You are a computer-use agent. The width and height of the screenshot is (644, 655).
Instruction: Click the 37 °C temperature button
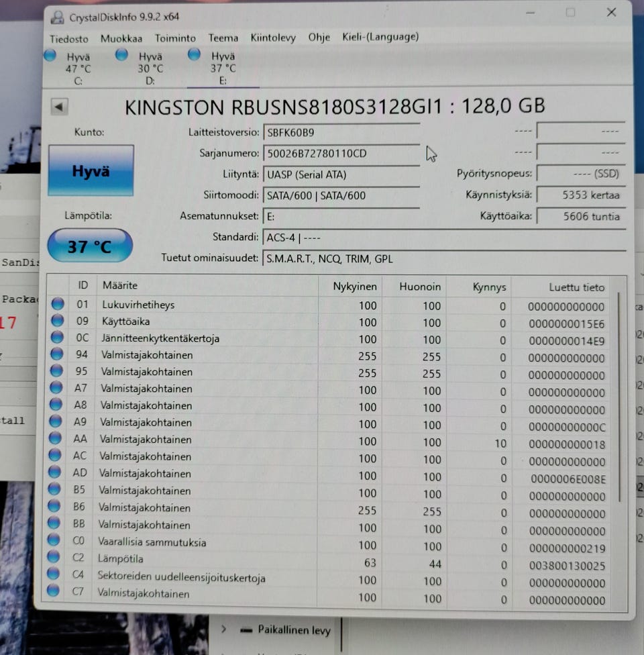pos(90,246)
